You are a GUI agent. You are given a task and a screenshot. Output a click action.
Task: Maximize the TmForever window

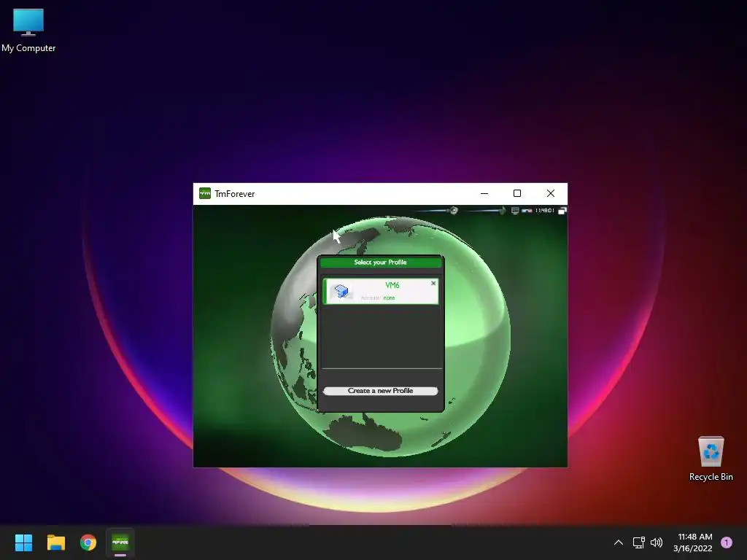(517, 193)
